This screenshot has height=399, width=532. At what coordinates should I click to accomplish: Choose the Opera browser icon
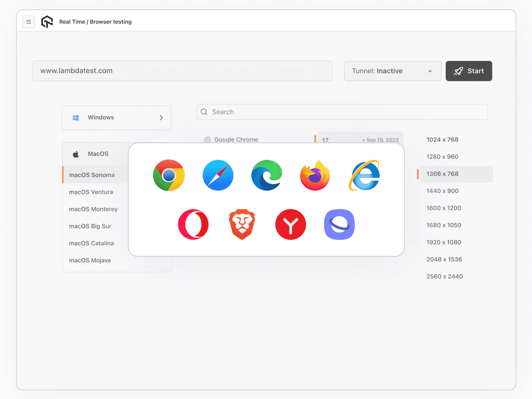(193, 224)
